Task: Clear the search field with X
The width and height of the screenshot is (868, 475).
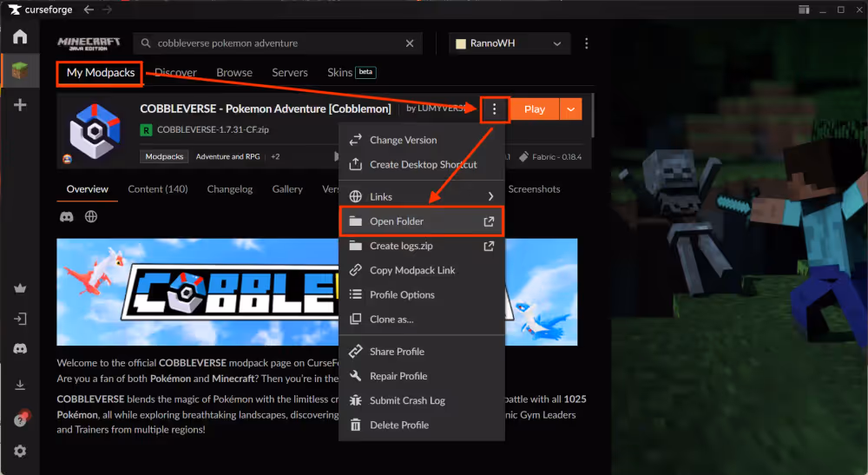Action: pos(410,43)
